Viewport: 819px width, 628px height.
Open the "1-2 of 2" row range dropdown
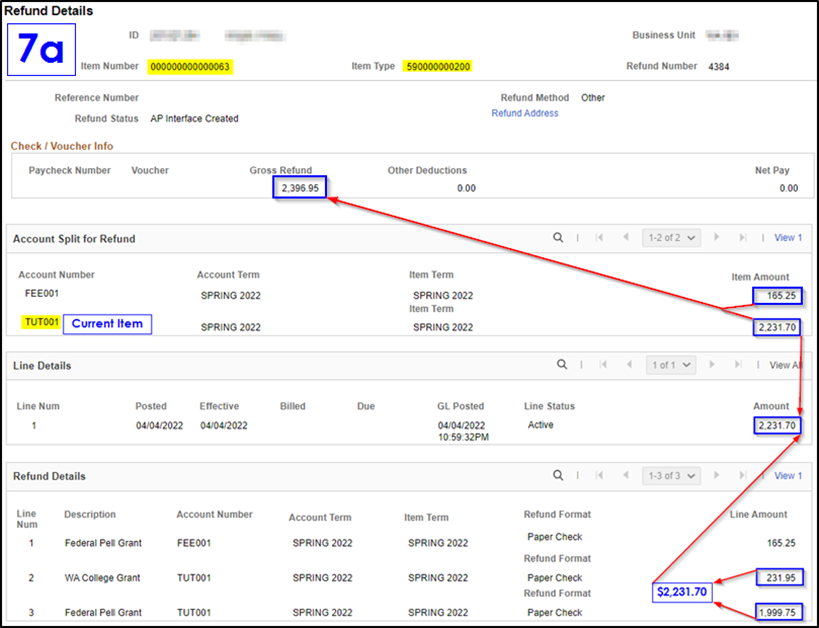coord(671,238)
